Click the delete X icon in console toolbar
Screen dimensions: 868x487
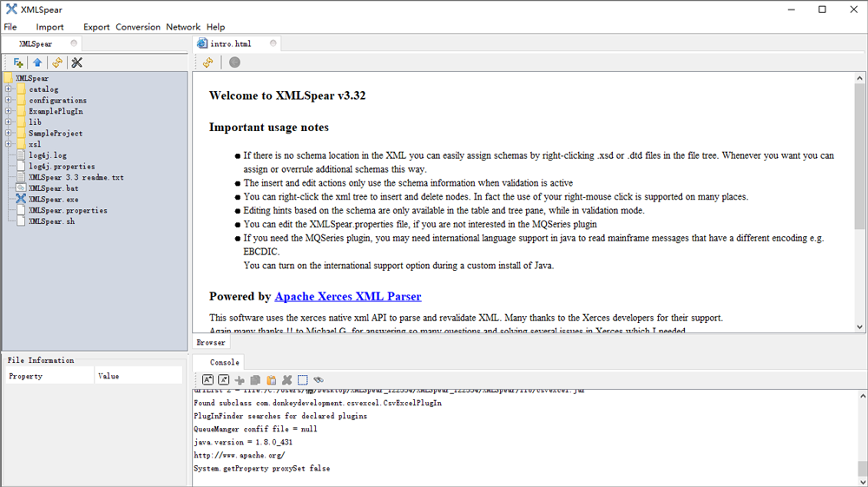point(286,380)
